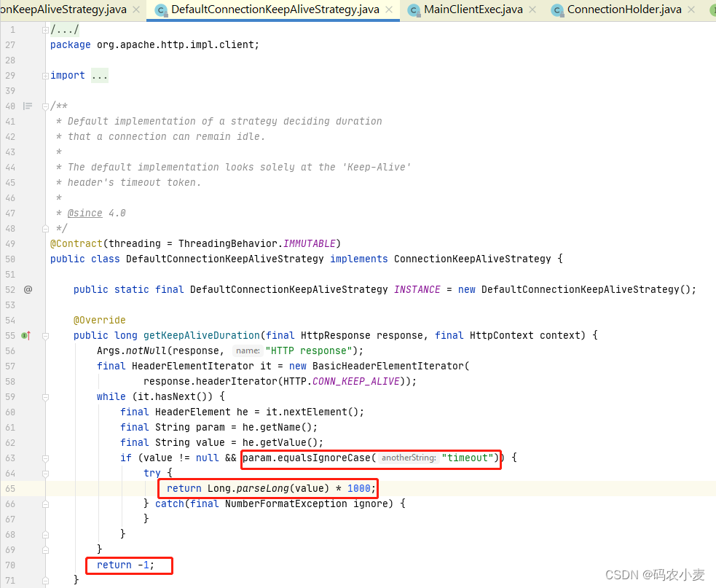Click the equalsIgnoreCase method call
Screen dimensions: 716x588
[x=323, y=458]
